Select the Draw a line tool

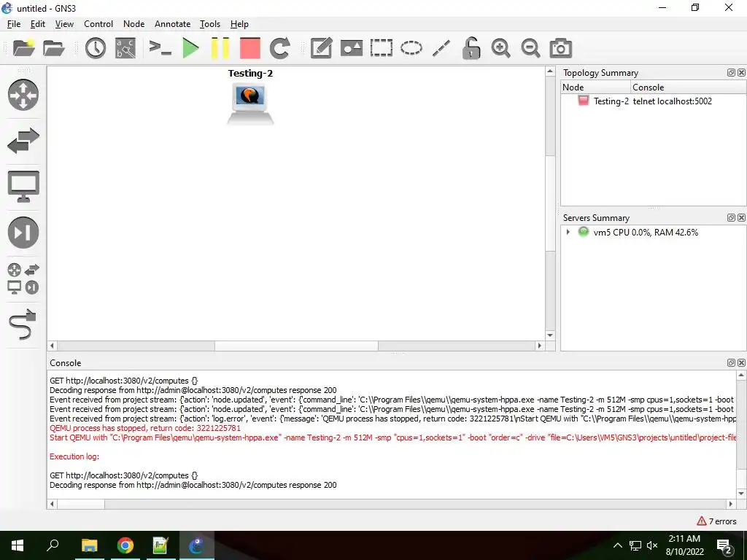click(441, 48)
